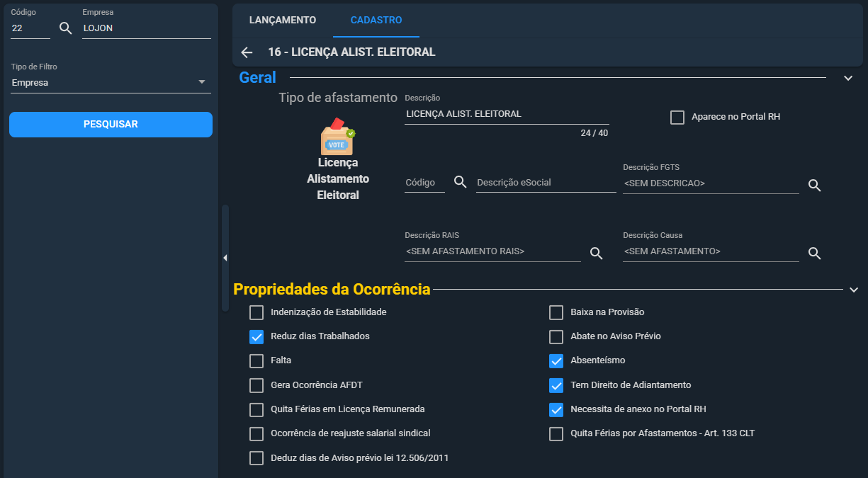Click the search icon next to Descrição eSocial Código

click(461, 183)
